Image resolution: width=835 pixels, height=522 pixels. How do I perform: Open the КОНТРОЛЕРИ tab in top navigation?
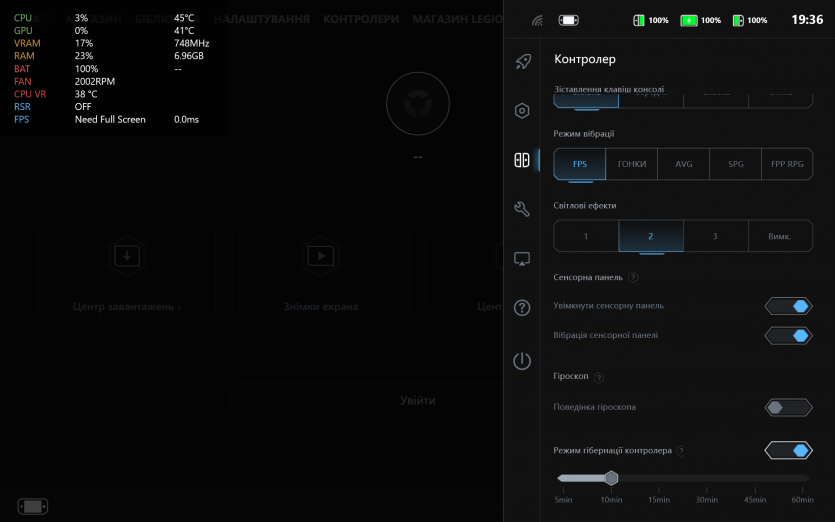point(361,19)
